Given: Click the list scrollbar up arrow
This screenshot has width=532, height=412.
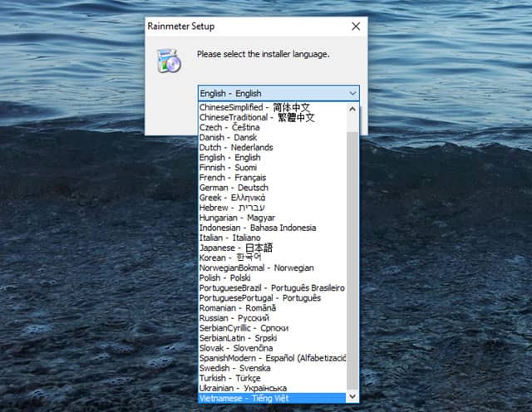Looking at the screenshot, I should (x=352, y=109).
